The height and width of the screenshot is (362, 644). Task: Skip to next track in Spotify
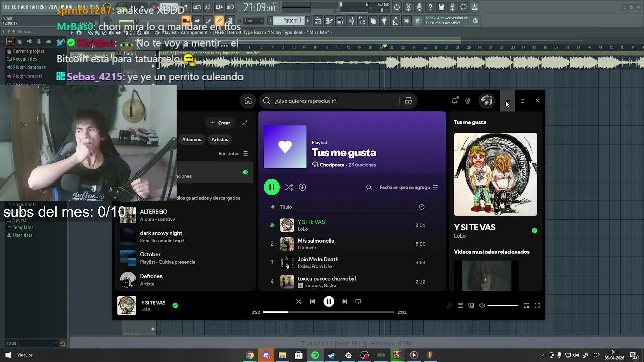point(345,301)
